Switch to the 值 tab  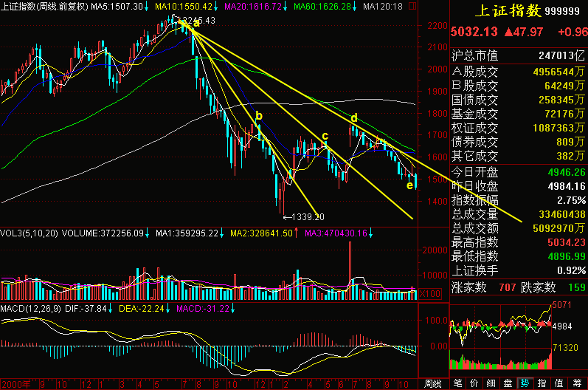(558, 383)
